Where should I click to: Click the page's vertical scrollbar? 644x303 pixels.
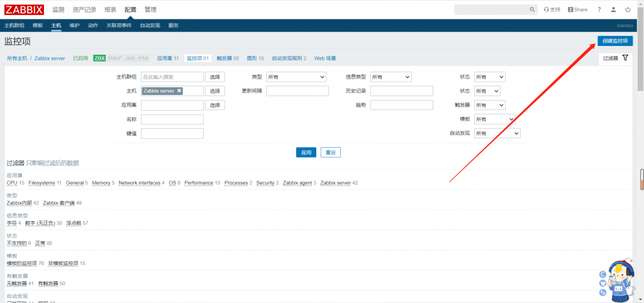[x=641, y=179]
